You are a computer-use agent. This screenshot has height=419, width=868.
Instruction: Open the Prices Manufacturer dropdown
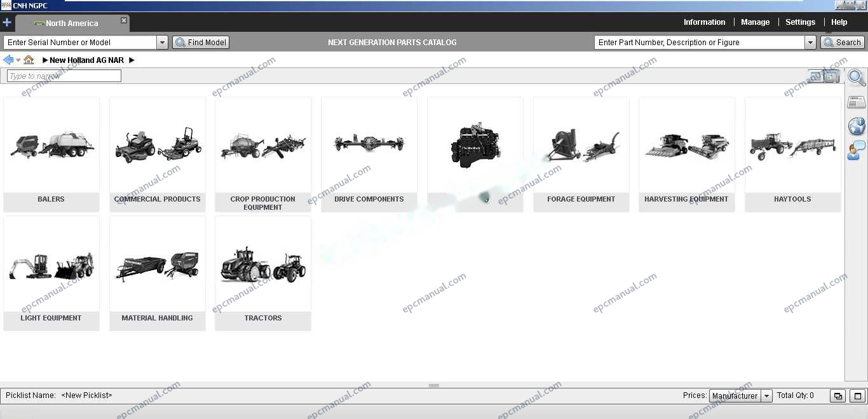tap(740, 395)
